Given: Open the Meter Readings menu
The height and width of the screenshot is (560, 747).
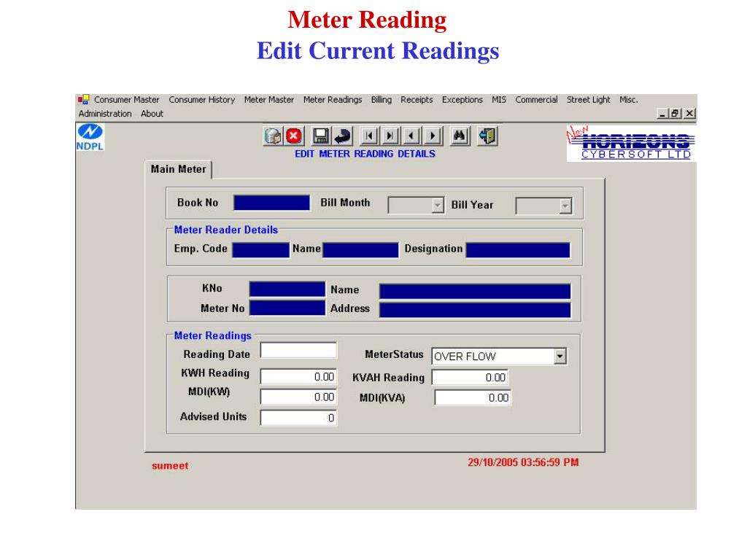Looking at the screenshot, I should [333, 99].
